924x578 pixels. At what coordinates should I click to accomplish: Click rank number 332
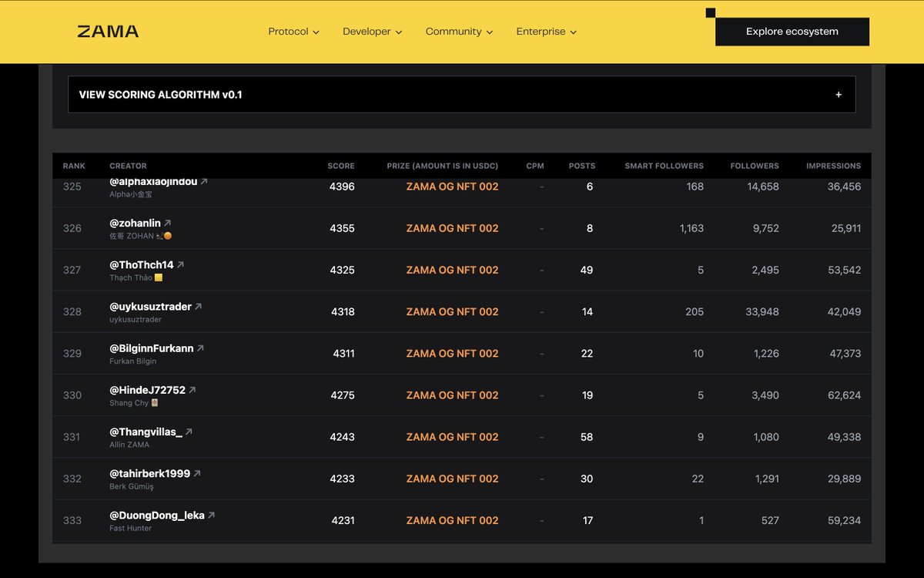[x=72, y=479]
